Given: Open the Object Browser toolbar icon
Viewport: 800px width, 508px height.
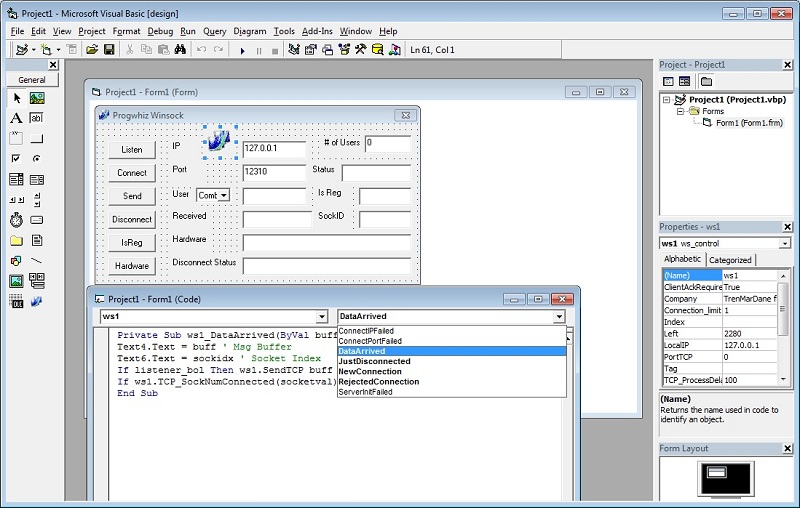Looking at the screenshot, I should 344,50.
